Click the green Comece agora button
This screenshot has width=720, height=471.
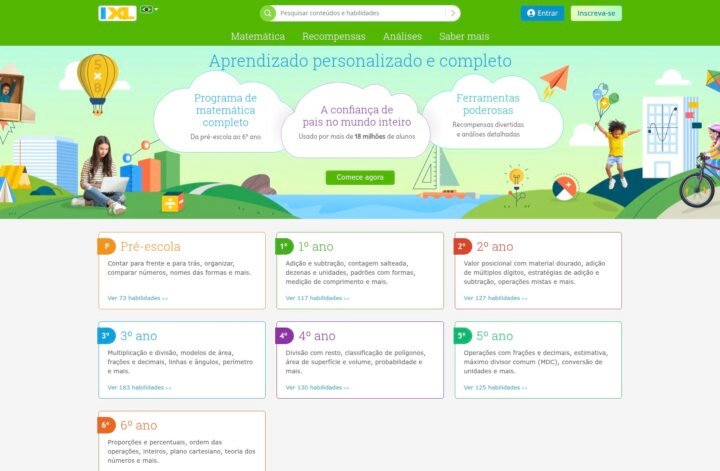[x=360, y=177]
